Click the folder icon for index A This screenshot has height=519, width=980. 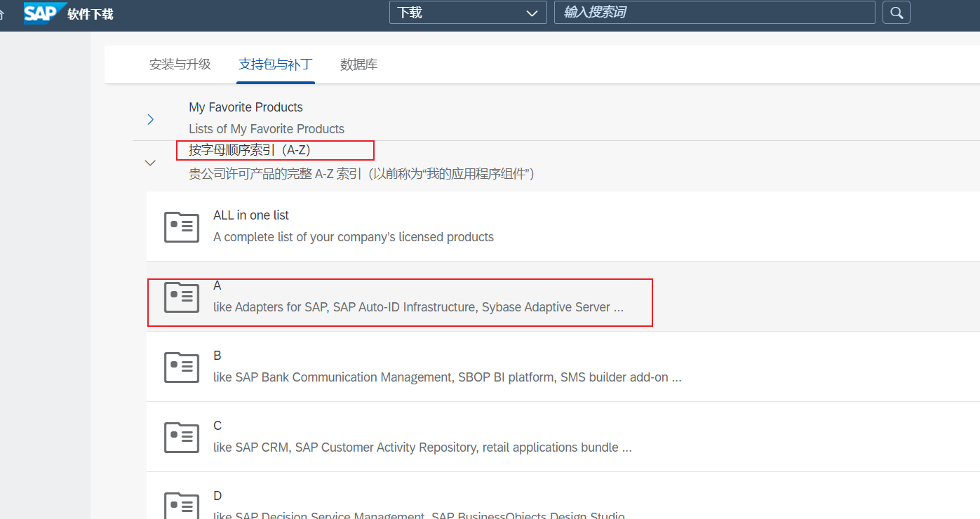[x=182, y=297]
